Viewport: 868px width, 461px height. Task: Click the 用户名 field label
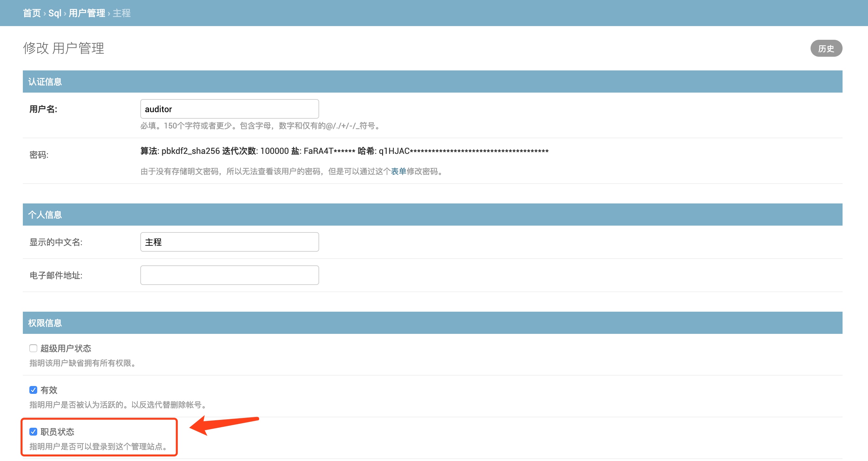coord(43,109)
